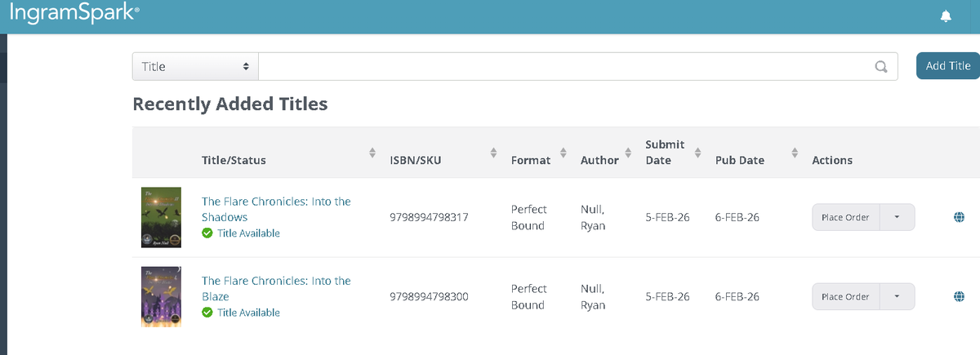The image size is (980, 355).
Task: Place Order for Into the Blaze
Action: click(845, 297)
